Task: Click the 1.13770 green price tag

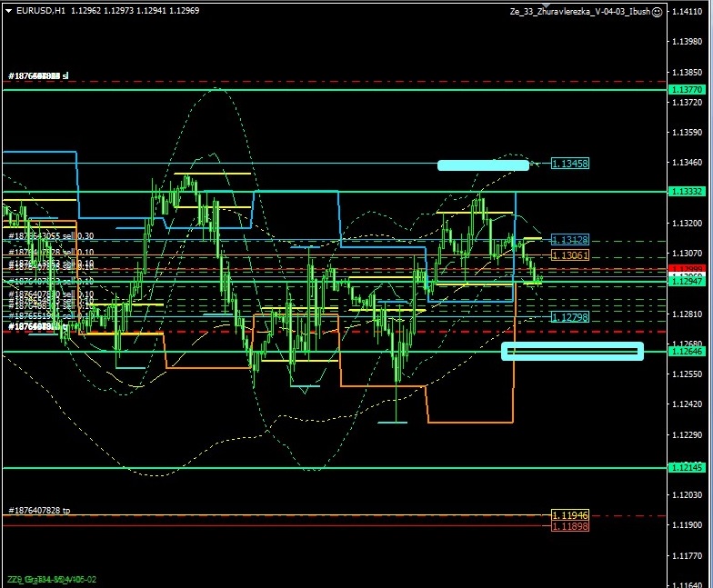Action: tap(686, 90)
